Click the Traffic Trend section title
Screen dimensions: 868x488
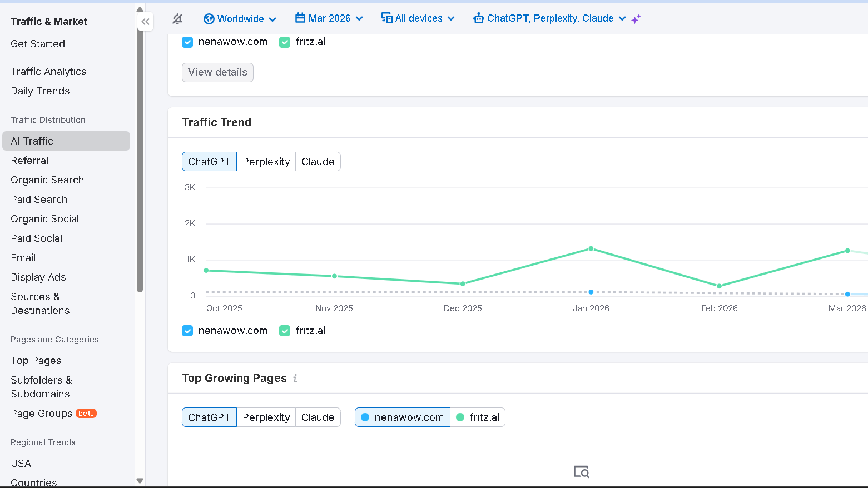point(217,122)
